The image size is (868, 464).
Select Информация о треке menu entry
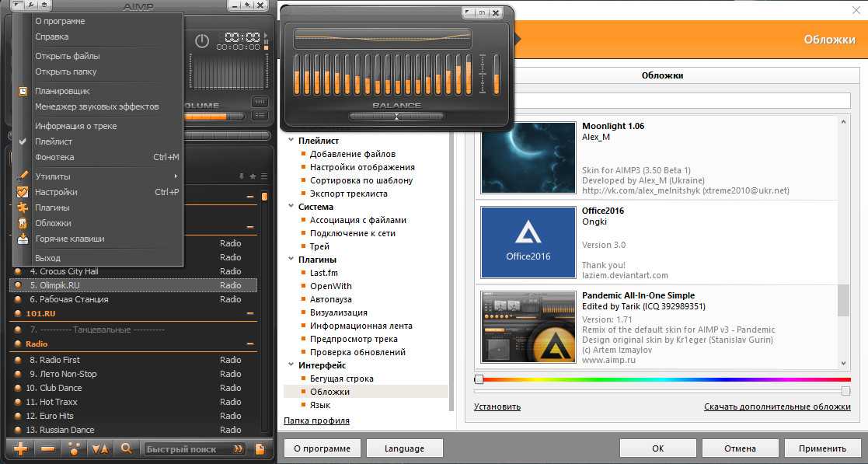click(x=97, y=126)
